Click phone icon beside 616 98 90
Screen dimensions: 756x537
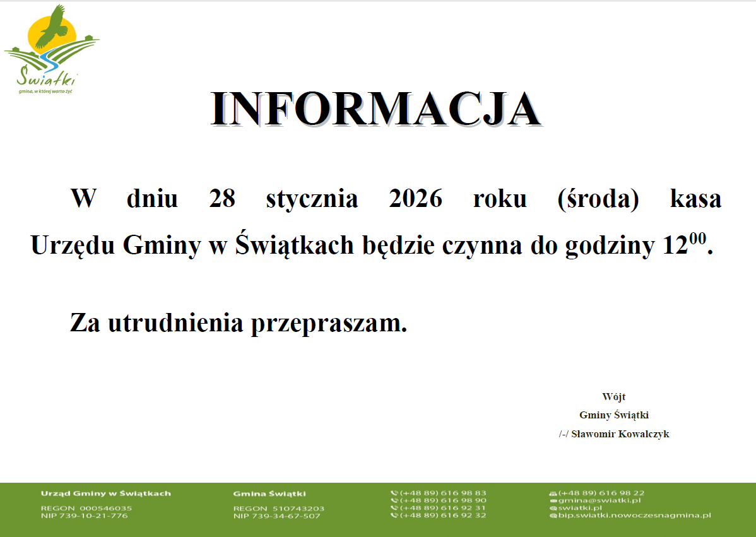point(394,501)
